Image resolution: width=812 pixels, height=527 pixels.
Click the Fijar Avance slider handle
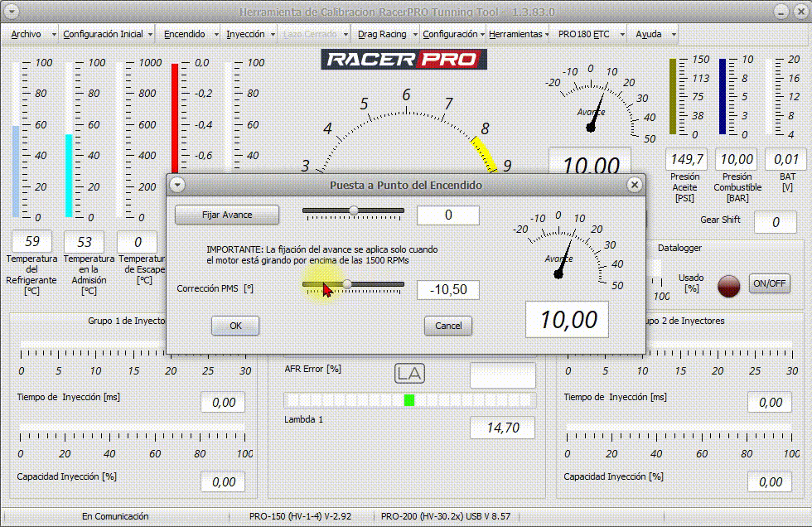click(x=354, y=210)
